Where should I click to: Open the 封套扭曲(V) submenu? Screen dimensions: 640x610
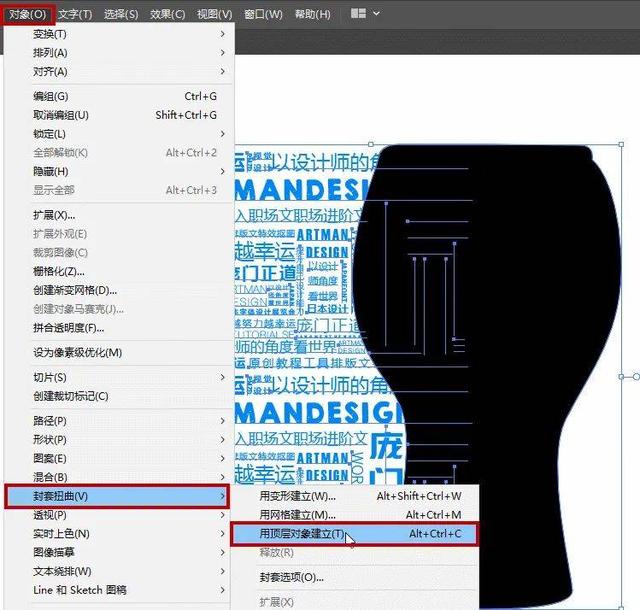[x=117, y=496]
